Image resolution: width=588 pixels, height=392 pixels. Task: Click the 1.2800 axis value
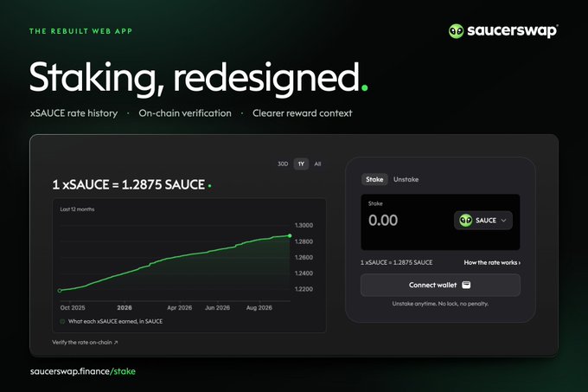(x=304, y=241)
